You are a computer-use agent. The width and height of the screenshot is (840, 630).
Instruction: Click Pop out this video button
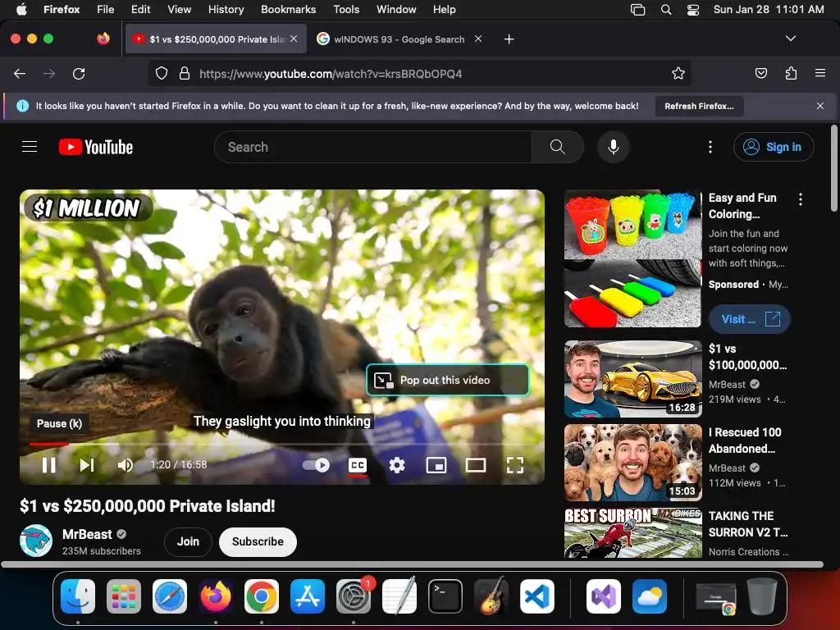[448, 380]
